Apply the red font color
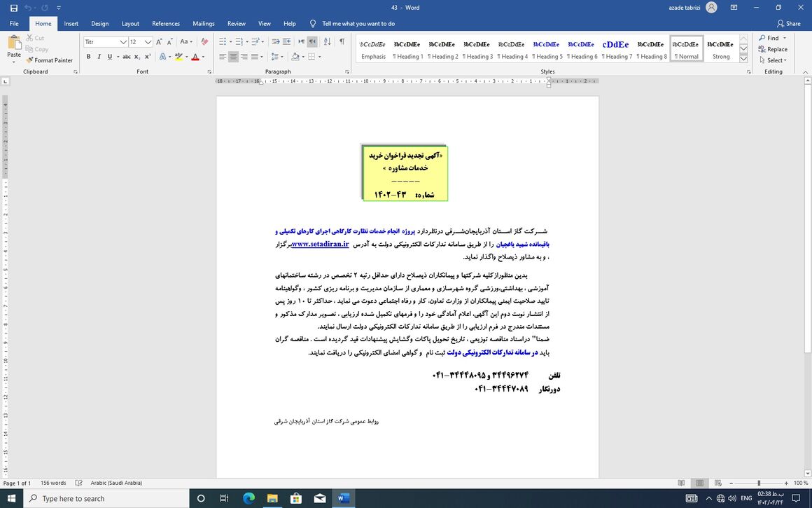The height and width of the screenshot is (508, 812). (x=195, y=57)
